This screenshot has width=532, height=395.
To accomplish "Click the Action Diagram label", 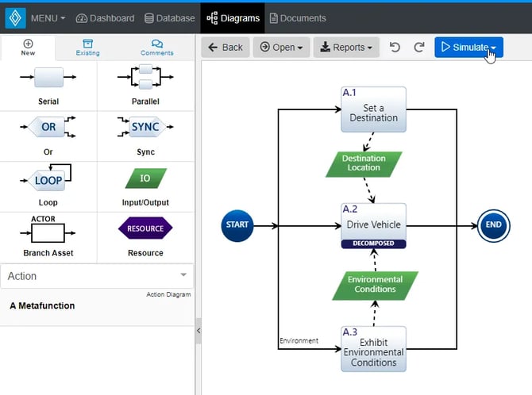I will (x=168, y=294).
